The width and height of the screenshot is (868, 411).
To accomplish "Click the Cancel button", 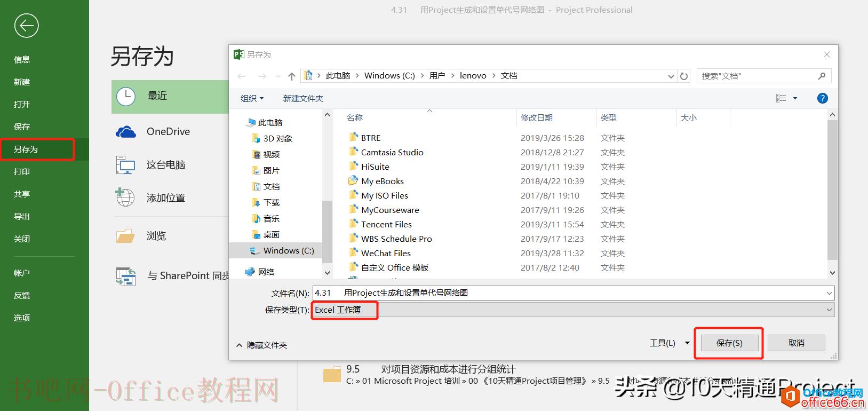I will (796, 343).
